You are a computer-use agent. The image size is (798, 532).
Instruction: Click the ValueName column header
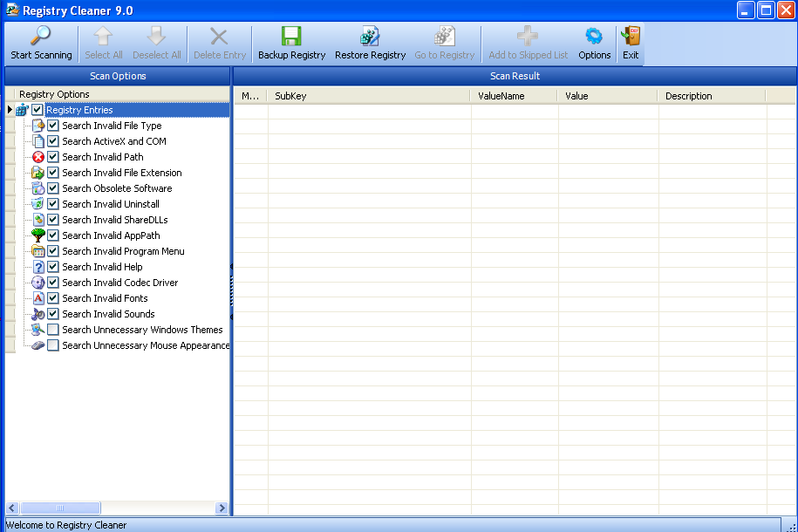click(x=514, y=96)
